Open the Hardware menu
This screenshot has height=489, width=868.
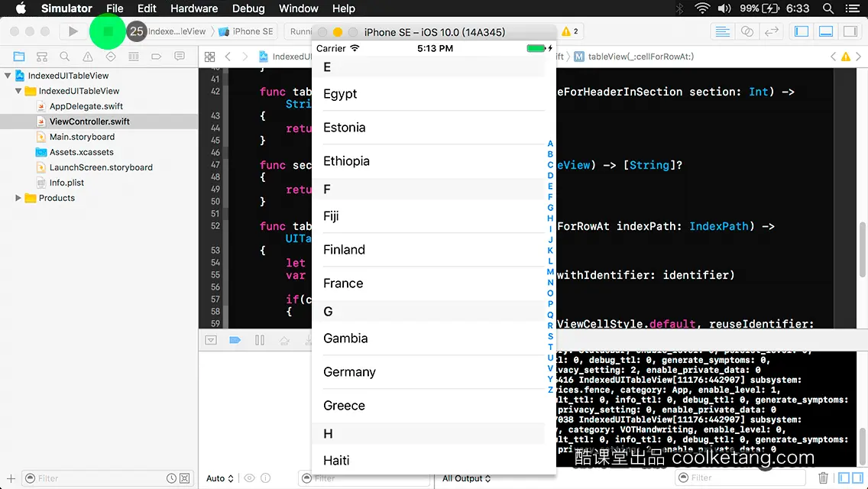[194, 8]
